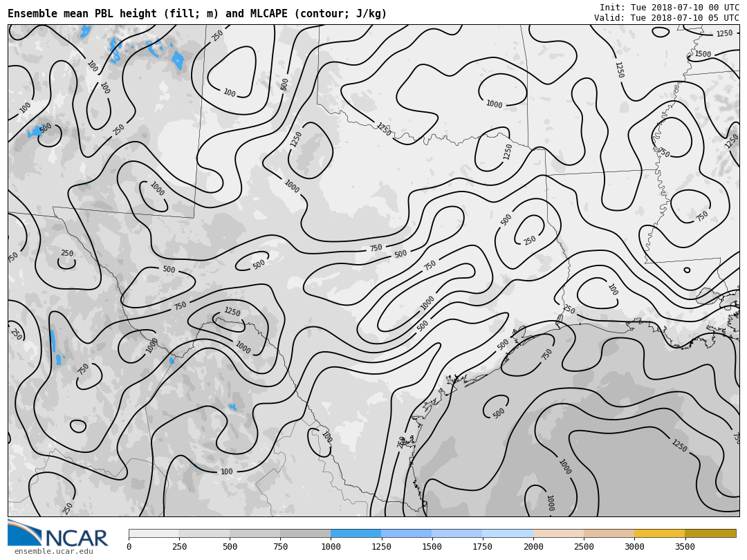Pick the 3000–3500 orange colorbar swatch

659,534
